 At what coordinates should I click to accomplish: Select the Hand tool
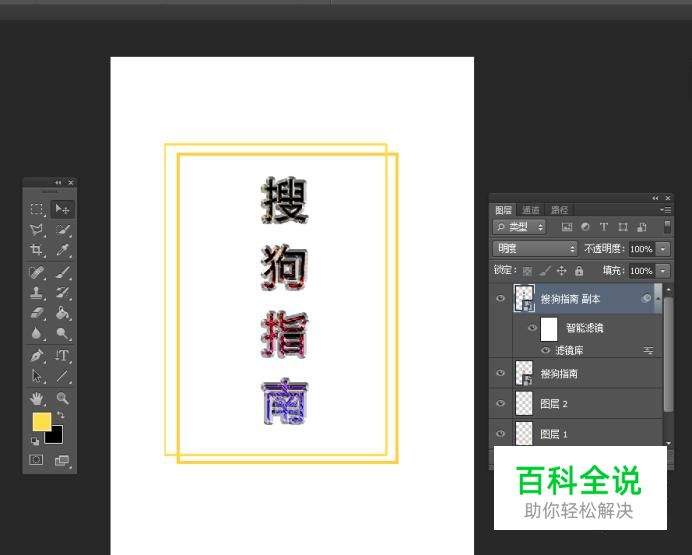(37, 398)
